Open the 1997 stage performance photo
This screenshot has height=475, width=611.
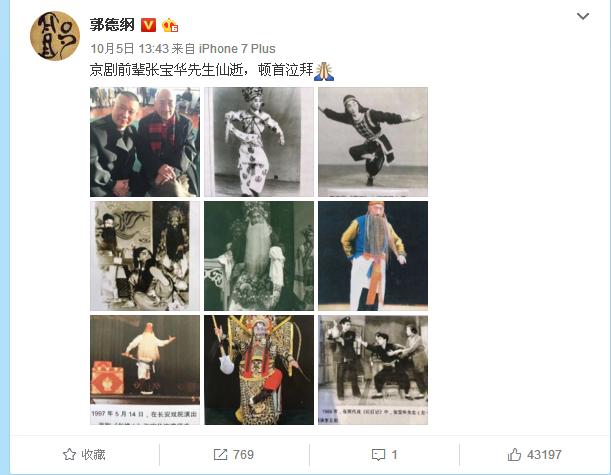pyautogui.click(x=145, y=370)
